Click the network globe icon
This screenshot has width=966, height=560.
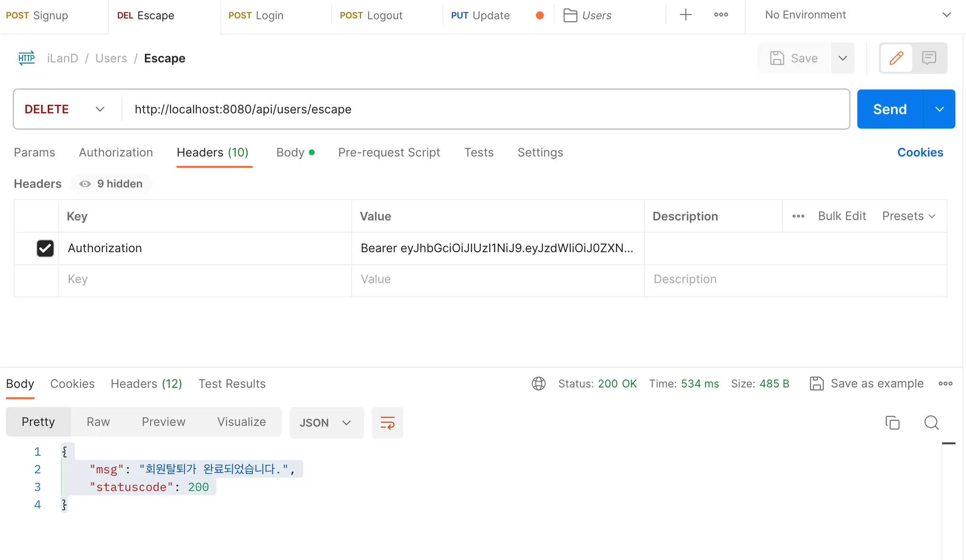539,384
